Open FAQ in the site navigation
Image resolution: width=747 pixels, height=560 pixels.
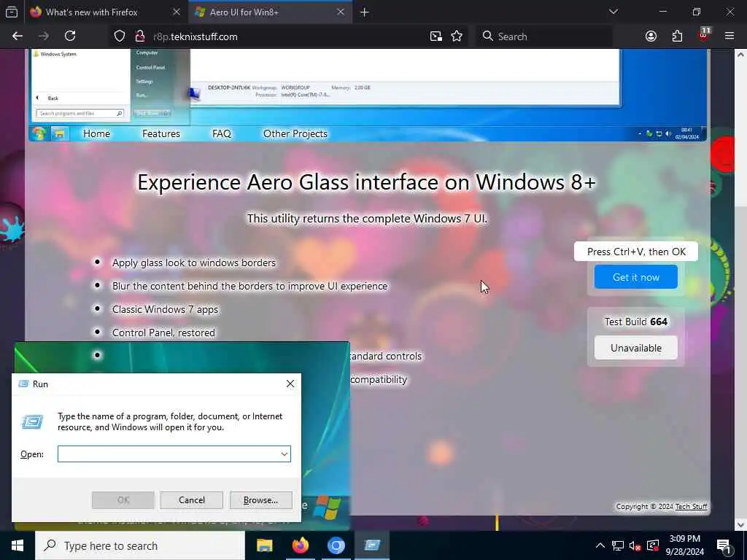coord(222,134)
